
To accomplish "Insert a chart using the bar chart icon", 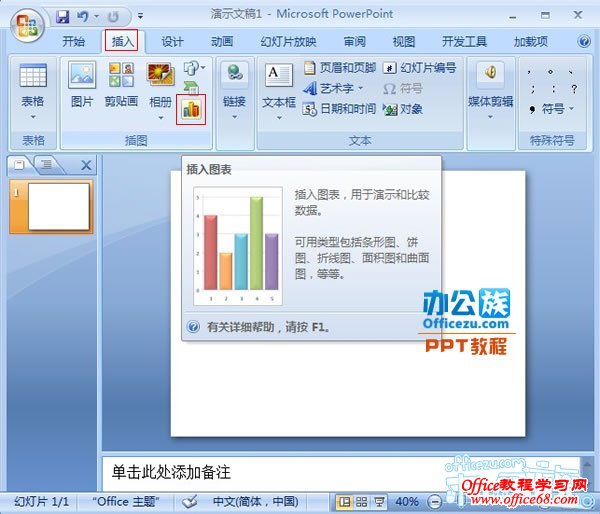I will pos(191,109).
